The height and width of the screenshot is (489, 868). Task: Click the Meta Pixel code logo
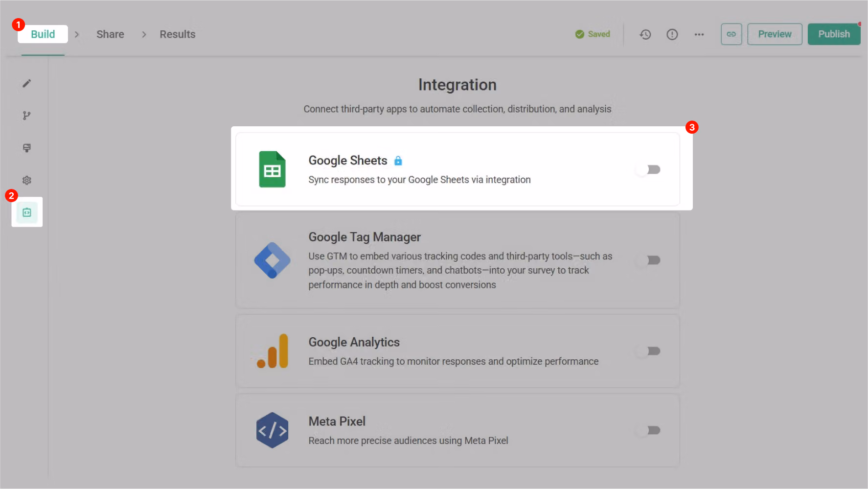(x=272, y=430)
